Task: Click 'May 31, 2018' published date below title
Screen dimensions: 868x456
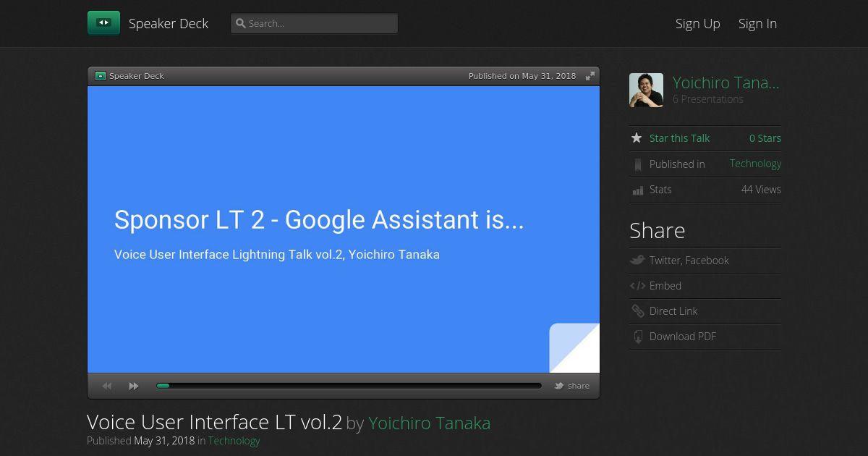Action: click(x=164, y=440)
